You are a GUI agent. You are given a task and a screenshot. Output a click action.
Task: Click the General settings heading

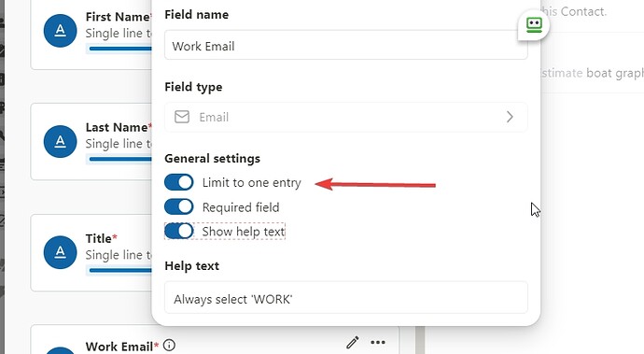[213, 159]
